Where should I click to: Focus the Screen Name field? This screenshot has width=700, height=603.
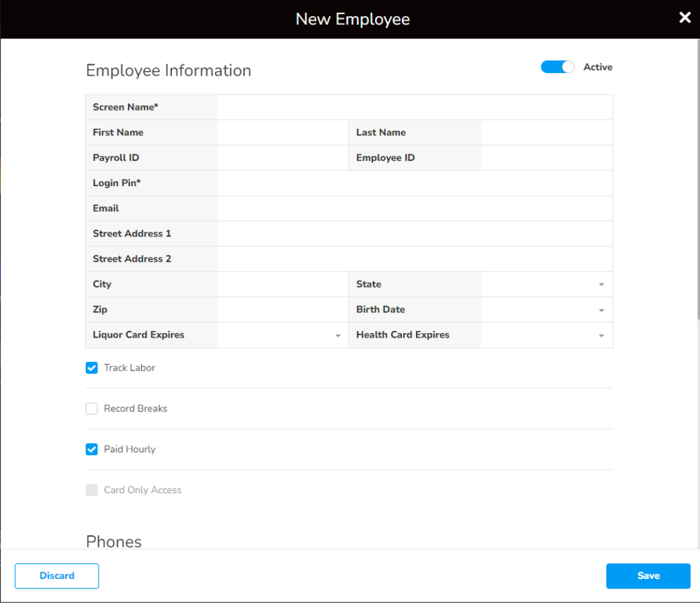point(415,107)
